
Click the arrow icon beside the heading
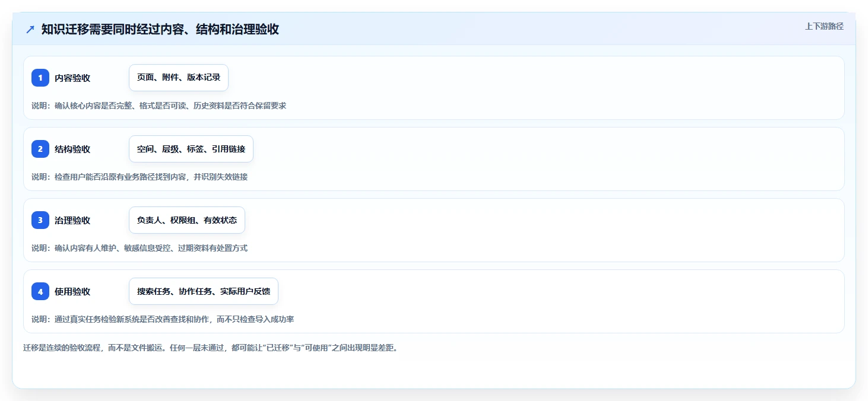tap(30, 29)
